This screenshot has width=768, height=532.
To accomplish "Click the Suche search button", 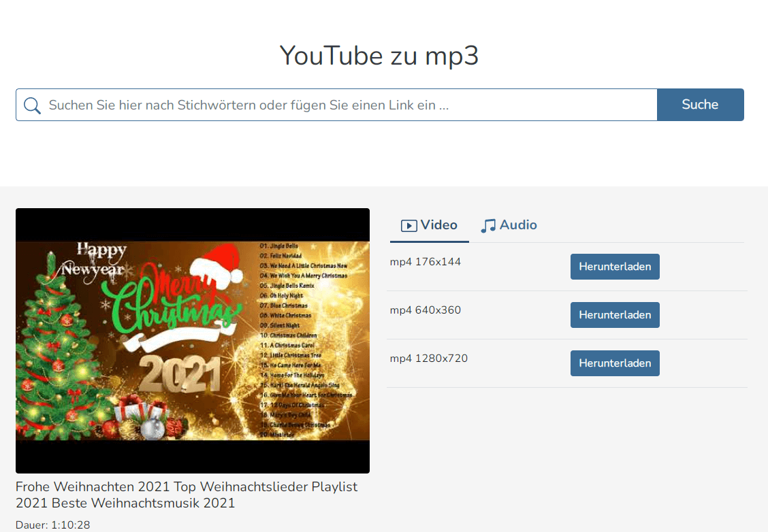I will coord(700,104).
